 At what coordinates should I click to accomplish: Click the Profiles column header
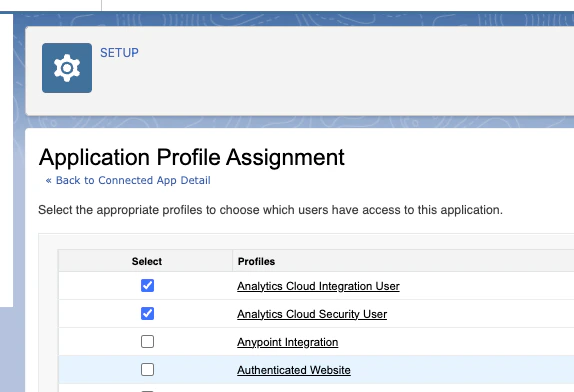coord(256,261)
